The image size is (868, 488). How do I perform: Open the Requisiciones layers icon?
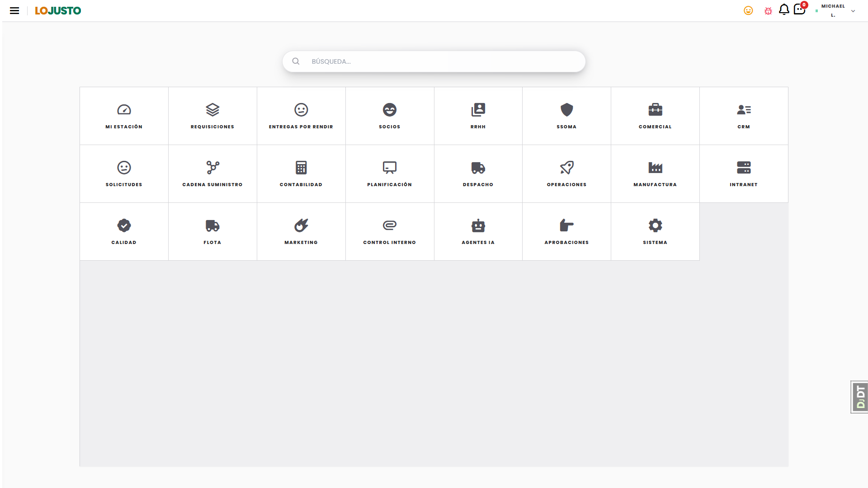point(212,110)
